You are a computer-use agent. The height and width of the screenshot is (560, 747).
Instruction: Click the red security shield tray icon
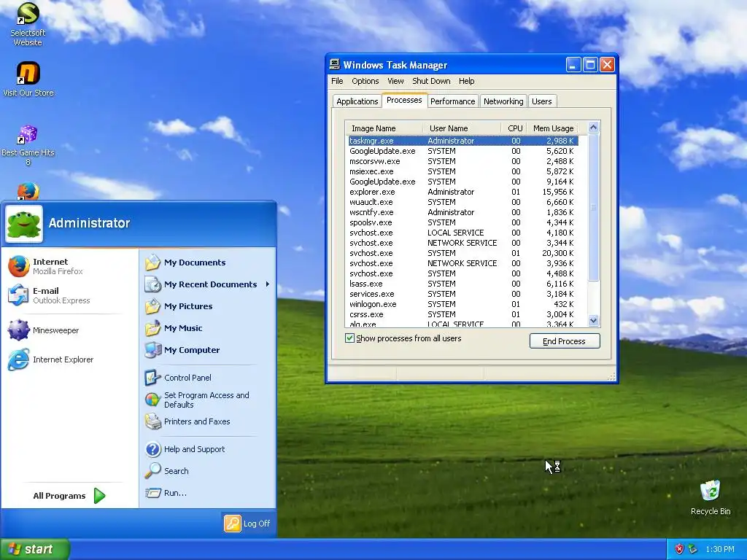679,549
